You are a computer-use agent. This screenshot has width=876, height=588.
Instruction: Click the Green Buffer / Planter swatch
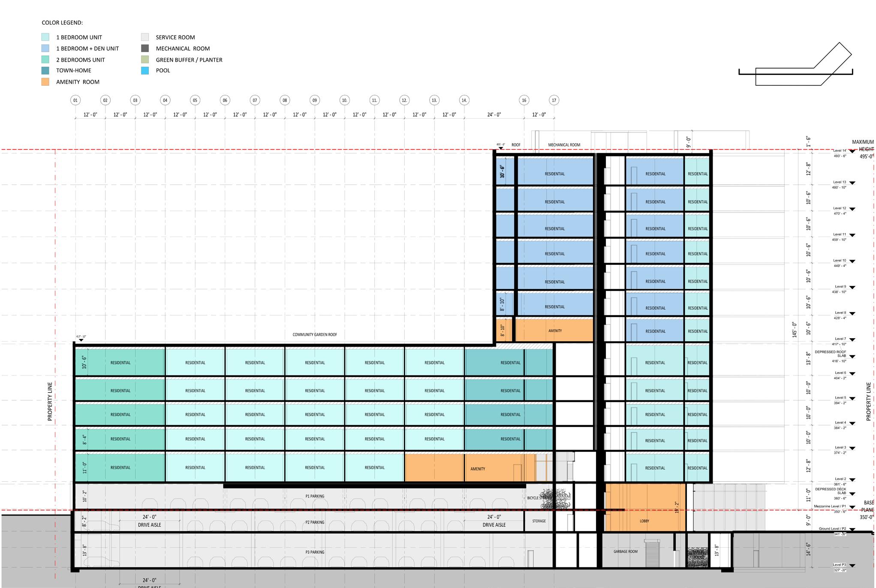tap(145, 60)
